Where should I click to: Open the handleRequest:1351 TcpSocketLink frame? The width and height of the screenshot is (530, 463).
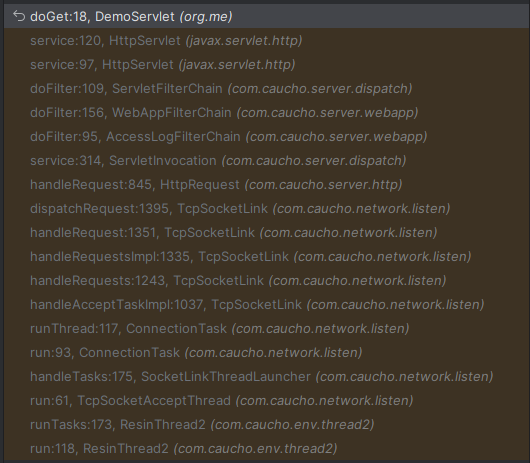coord(267,233)
